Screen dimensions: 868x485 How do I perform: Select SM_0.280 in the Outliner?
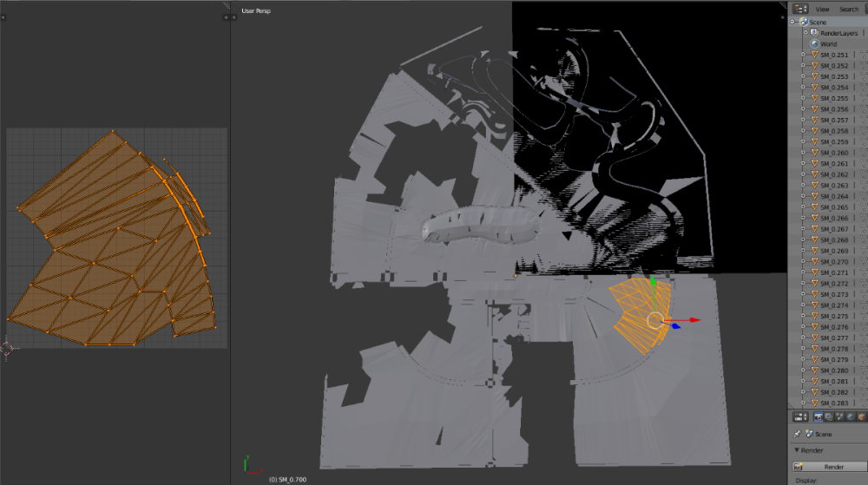click(834, 370)
